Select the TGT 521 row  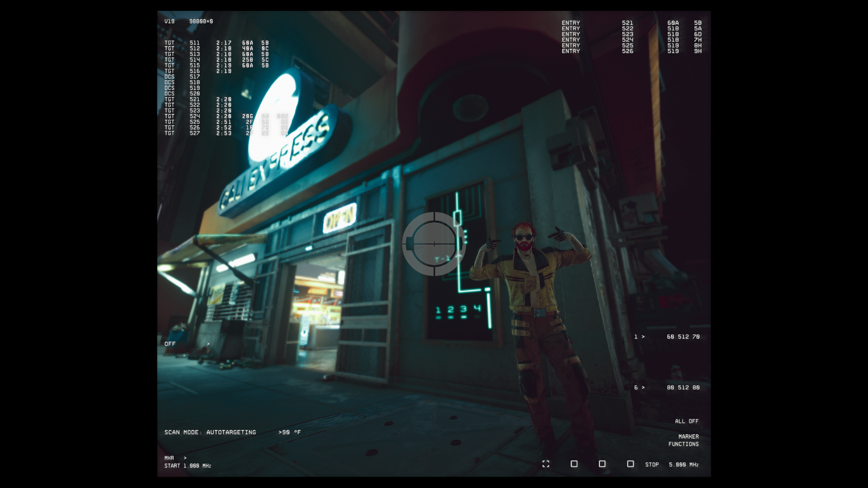click(198, 99)
